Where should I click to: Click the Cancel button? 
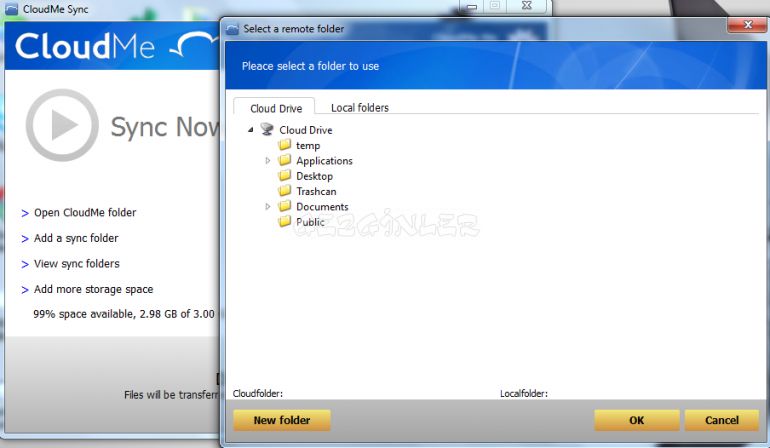(721, 420)
